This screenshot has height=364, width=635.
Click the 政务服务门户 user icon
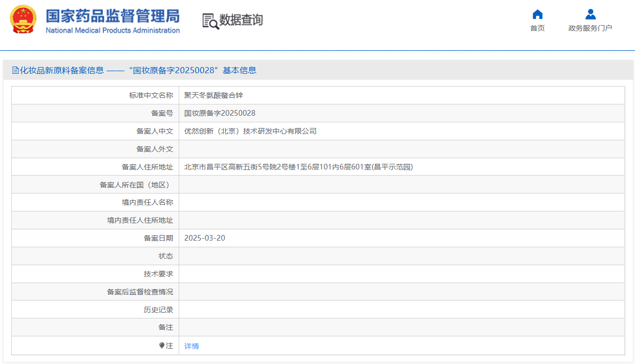point(590,14)
